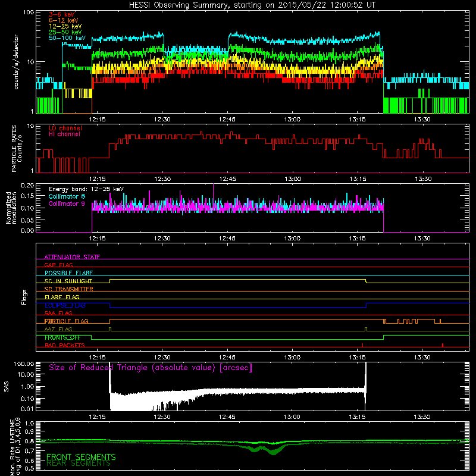Click the LO channel legend label
Viewport: 476px width, 476px height.
[65, 128]
